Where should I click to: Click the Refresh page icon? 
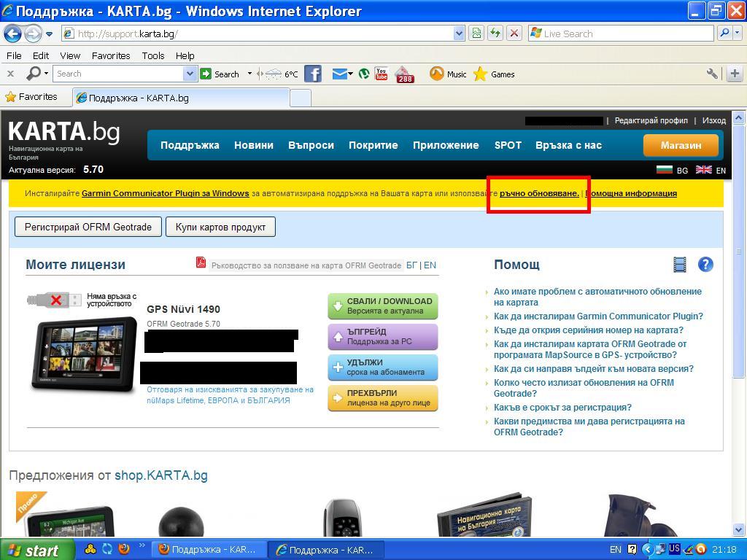pyautogui.click(x=495, y=34)
